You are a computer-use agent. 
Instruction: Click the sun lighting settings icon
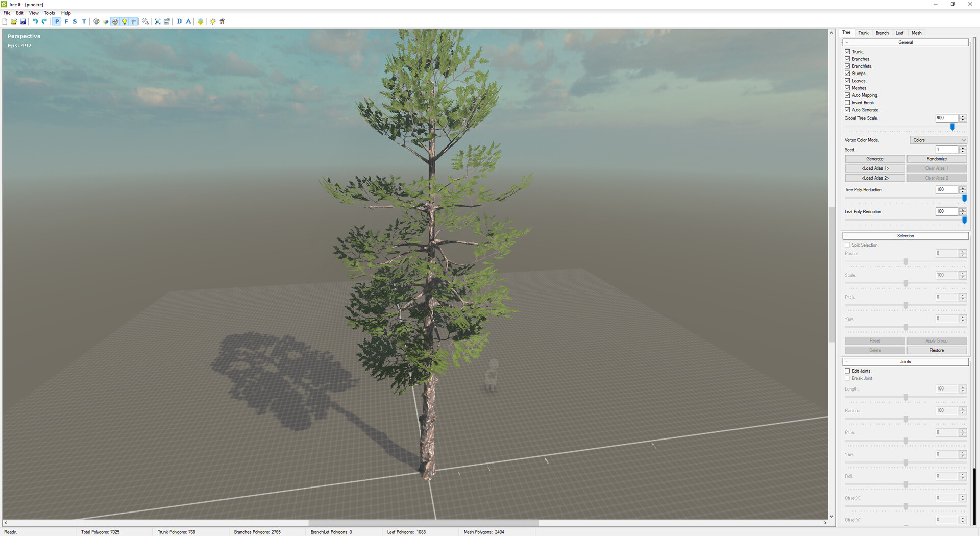(213, 21)
